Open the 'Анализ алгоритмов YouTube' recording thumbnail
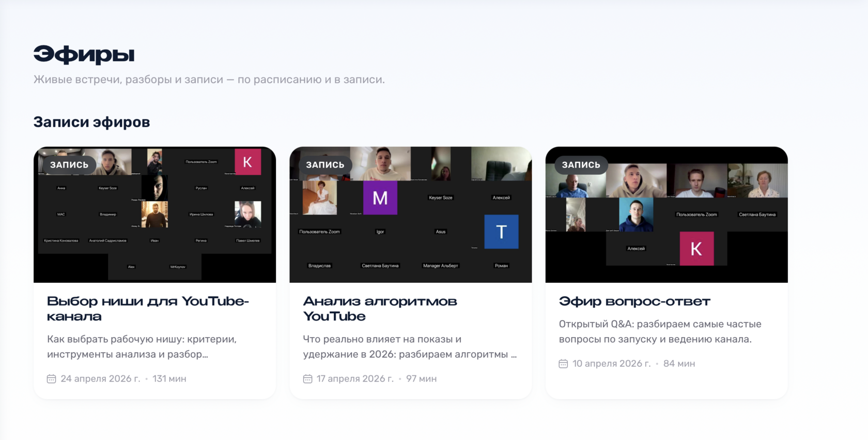Image resolution: width=868 pixels, height=440 pixels. coord(410,215)
